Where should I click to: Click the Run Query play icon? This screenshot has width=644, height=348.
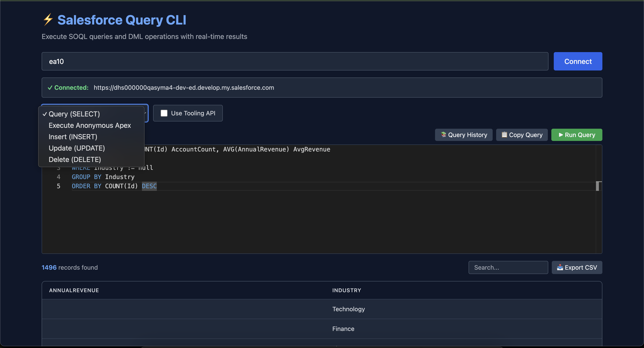pyautogui.click(x=561, y=135)
